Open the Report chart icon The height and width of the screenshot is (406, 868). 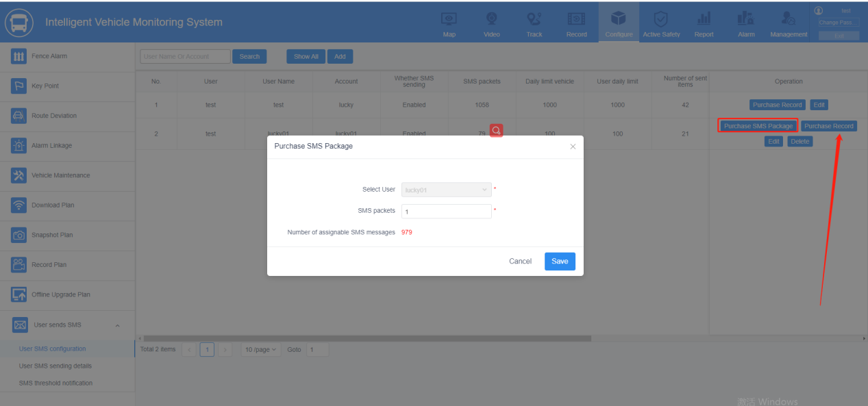coord(704,19)
